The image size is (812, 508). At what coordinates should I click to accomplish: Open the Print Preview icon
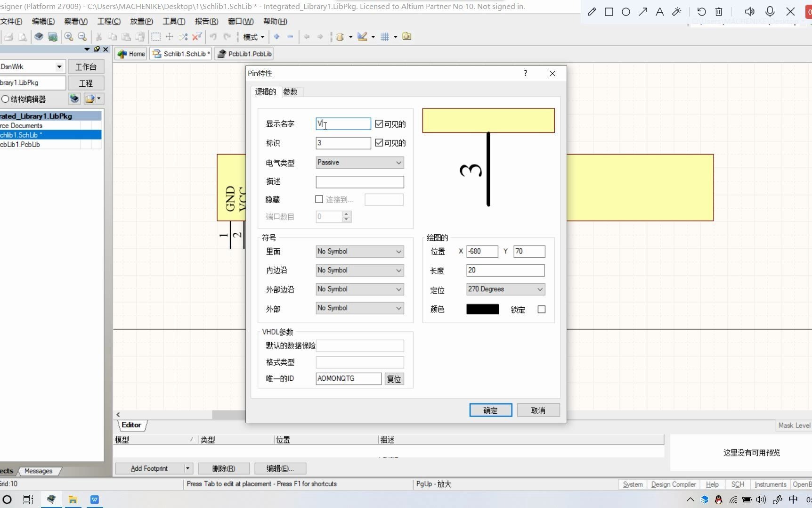(x=23, y=37)
